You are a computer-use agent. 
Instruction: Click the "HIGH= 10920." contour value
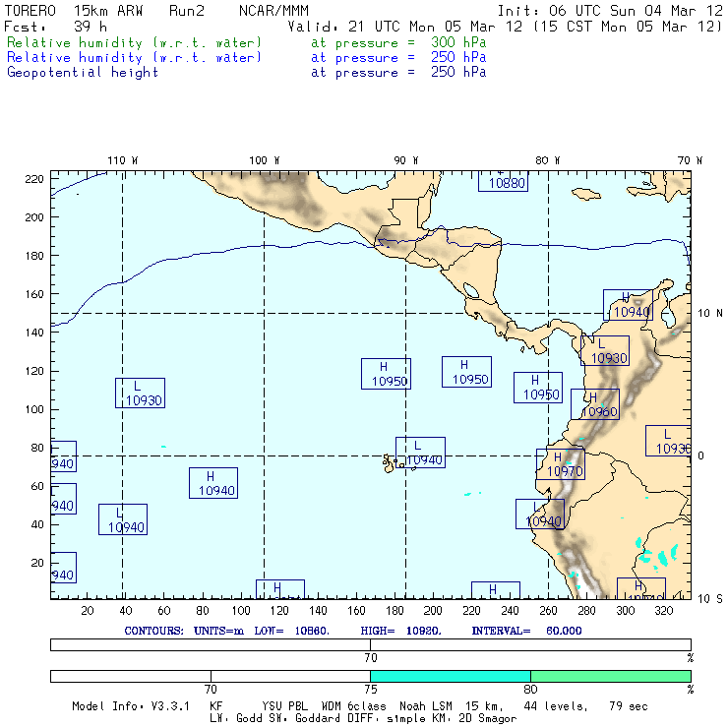400,631
